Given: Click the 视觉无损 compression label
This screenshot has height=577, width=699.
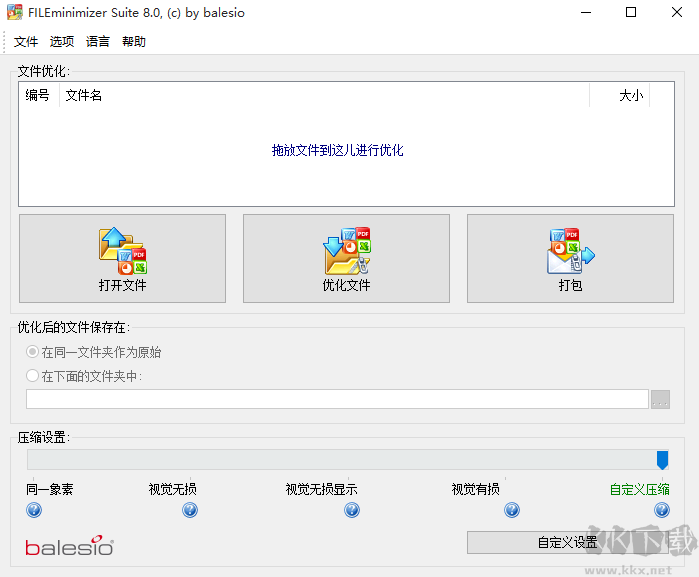Looking at the screenshot, I should (x=173, y=489).
